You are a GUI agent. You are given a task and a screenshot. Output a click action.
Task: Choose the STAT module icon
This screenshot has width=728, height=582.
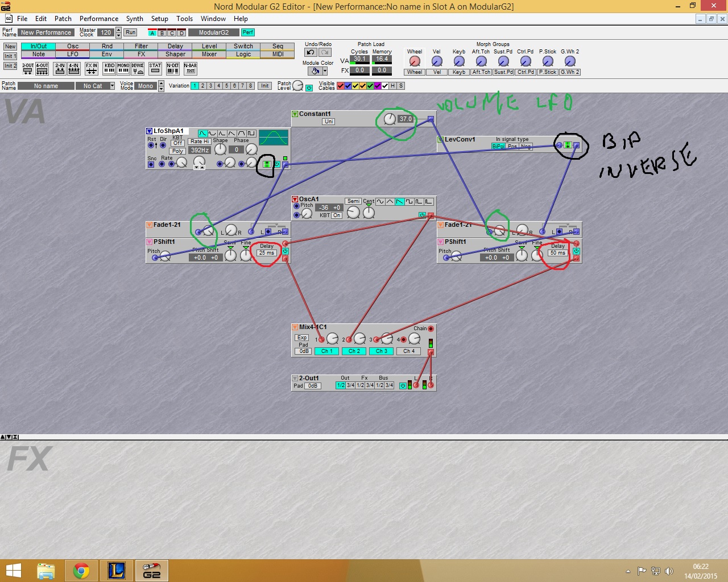[x=155, y=69]
